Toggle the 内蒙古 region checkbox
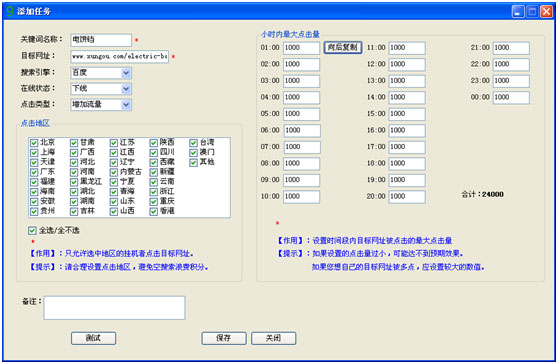The height and width of the screenshot is (364, 558). [x=114, y=173]
